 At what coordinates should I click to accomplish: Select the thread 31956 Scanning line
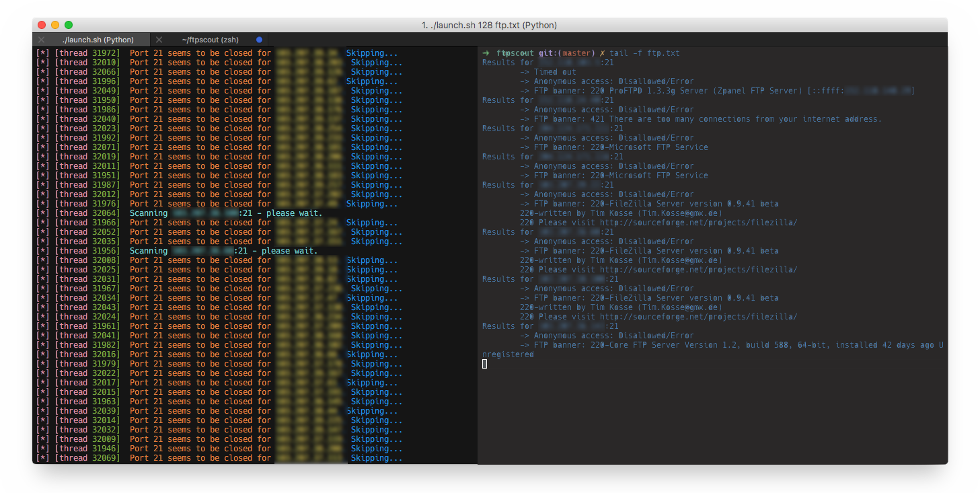pos(178,251)
